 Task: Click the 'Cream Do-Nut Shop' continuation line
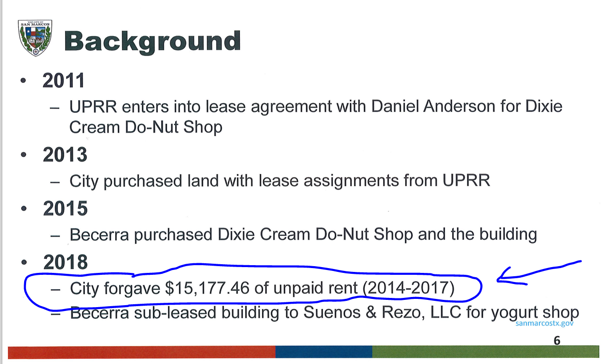point(146,127)
